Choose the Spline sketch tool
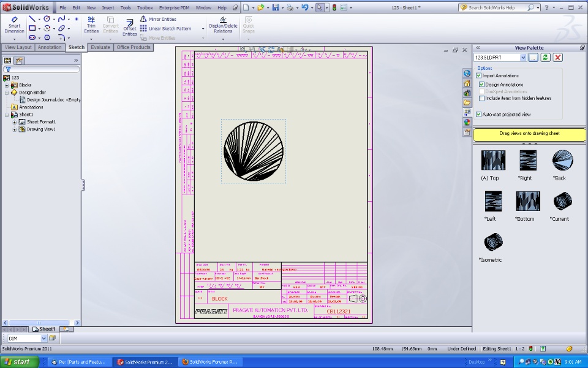The width and height of the screenshot is (588, 368). 61,19
